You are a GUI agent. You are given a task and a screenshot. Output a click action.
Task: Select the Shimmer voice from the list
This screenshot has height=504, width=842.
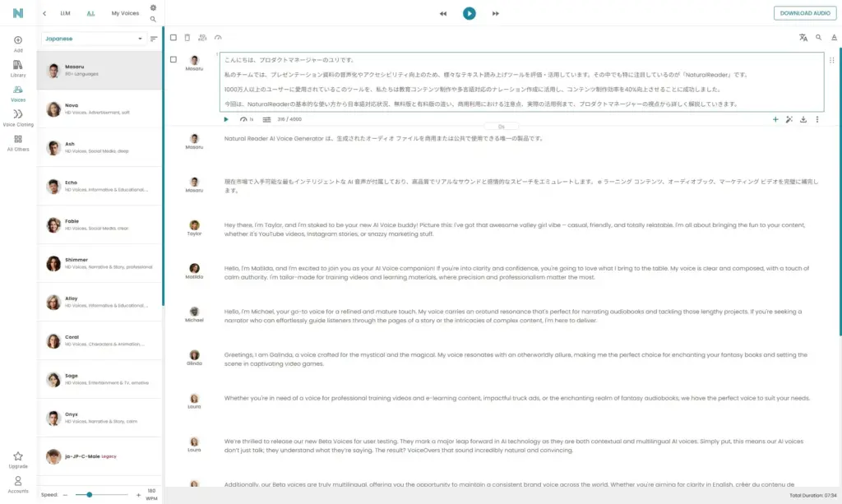click(x=99, y=263)
